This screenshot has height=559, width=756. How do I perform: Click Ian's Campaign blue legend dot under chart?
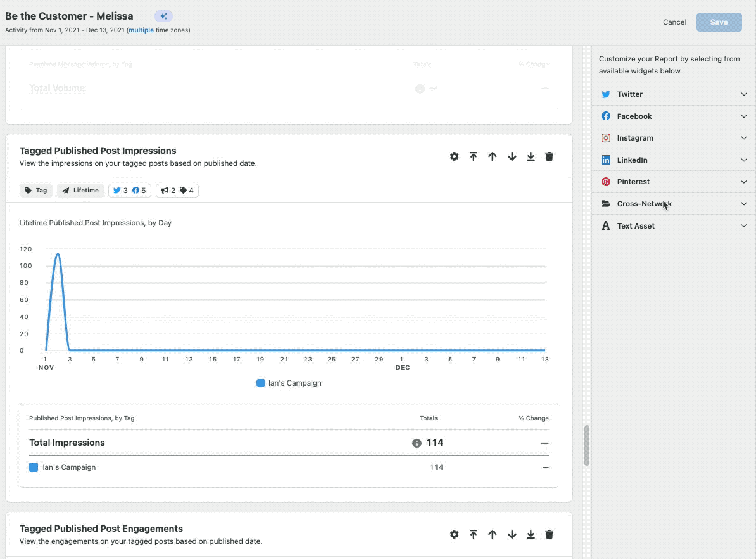[x=261, y=383]
